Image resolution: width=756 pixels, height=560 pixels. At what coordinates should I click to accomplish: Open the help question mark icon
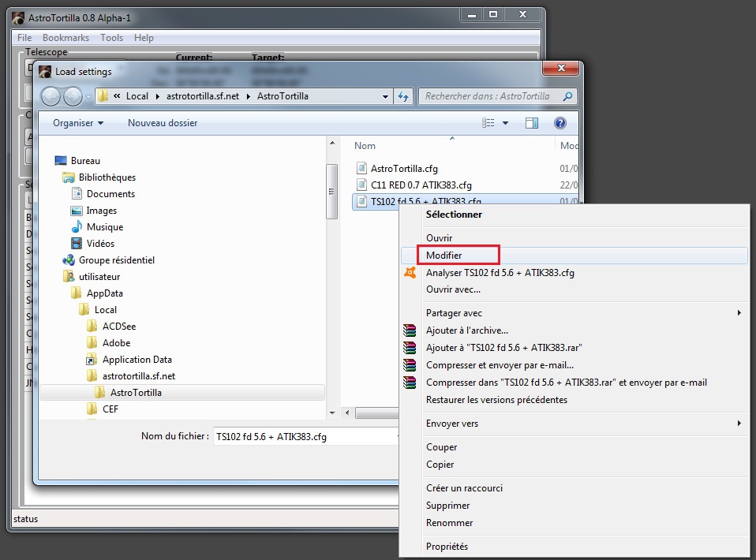pos(560,123)
